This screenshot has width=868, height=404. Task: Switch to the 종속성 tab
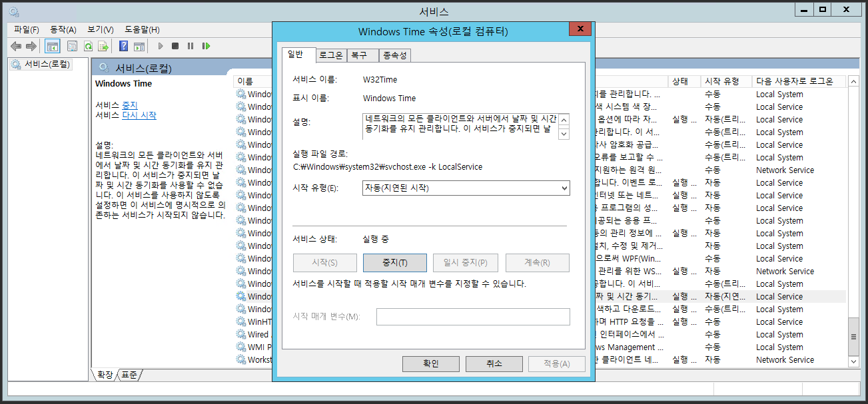click(x=395, y=56)
